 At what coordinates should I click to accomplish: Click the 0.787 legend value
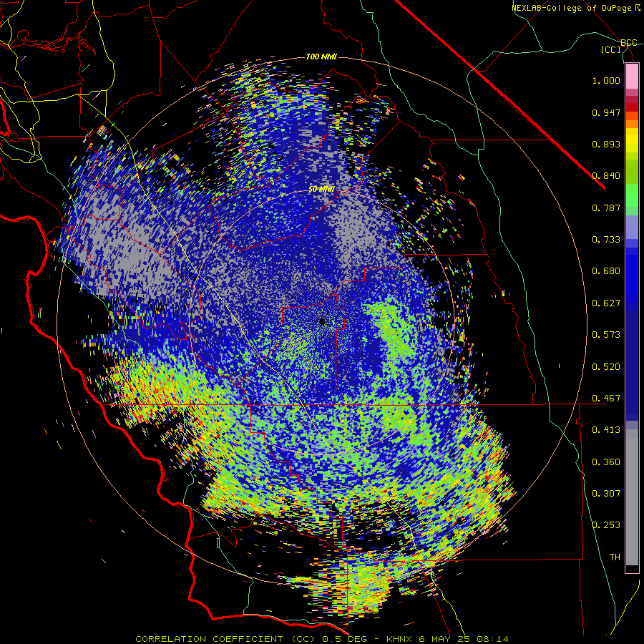click(x=606, y=208)
